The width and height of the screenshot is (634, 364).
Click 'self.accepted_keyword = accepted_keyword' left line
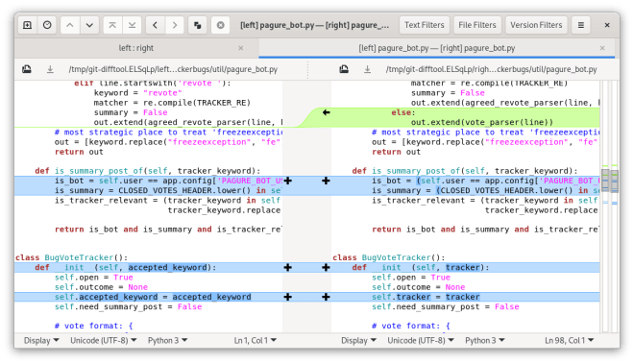153,297
